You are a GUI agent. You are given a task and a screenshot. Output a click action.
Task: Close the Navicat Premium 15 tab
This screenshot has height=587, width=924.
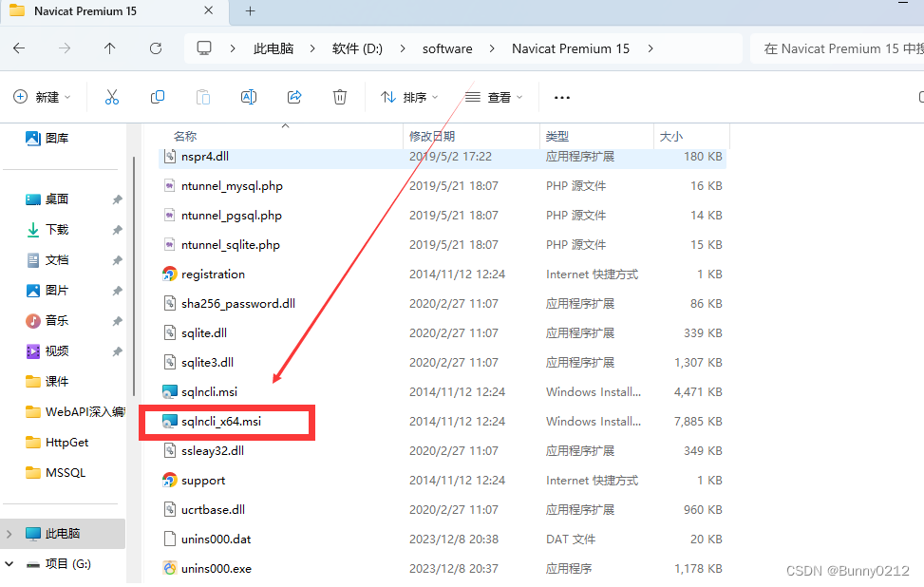[209, 10]
